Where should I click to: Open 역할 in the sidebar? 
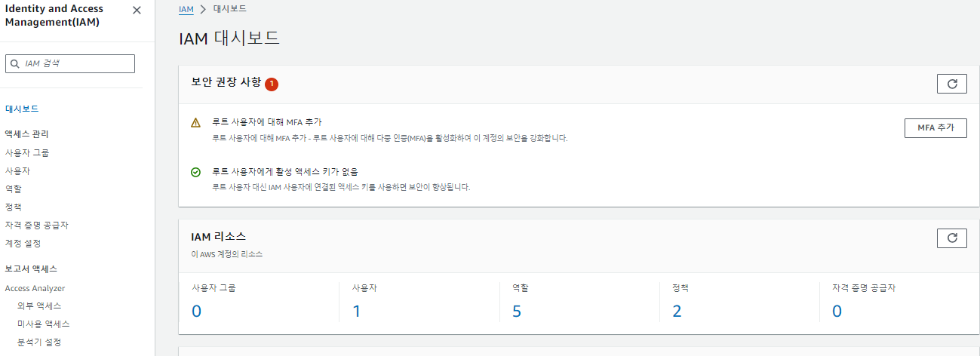[x=14, y=189]
